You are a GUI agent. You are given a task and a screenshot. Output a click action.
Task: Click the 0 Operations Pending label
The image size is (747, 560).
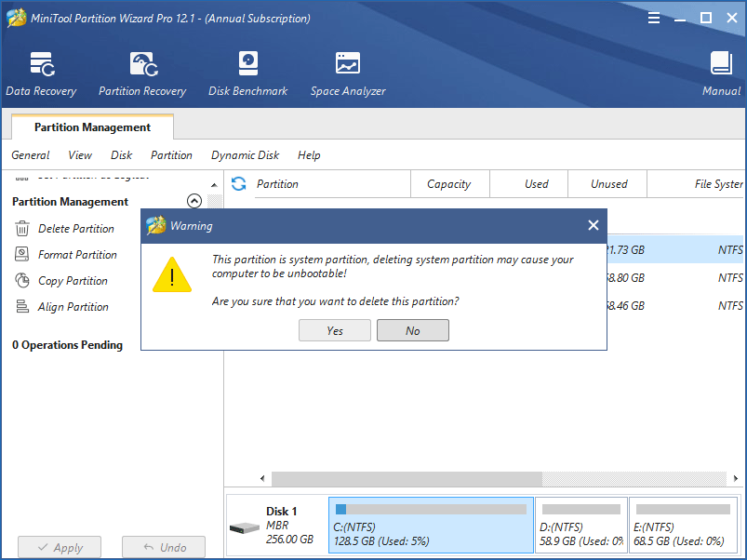coord(67,345)
